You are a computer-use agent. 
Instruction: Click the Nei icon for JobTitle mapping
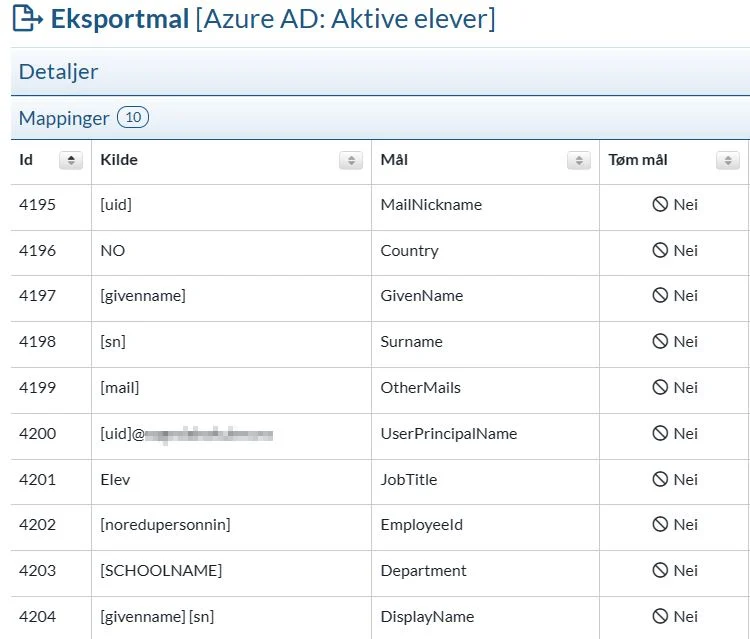pos(660,480)
